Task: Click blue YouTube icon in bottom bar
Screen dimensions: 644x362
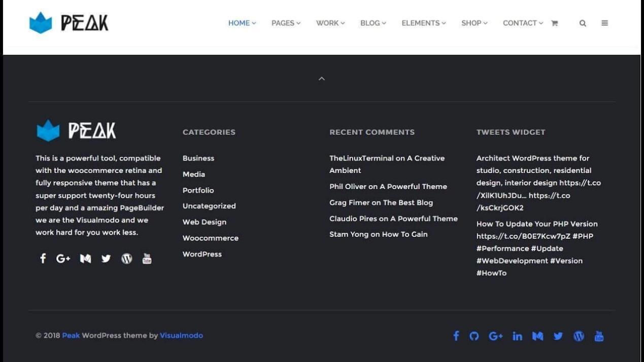Action: 599,336
